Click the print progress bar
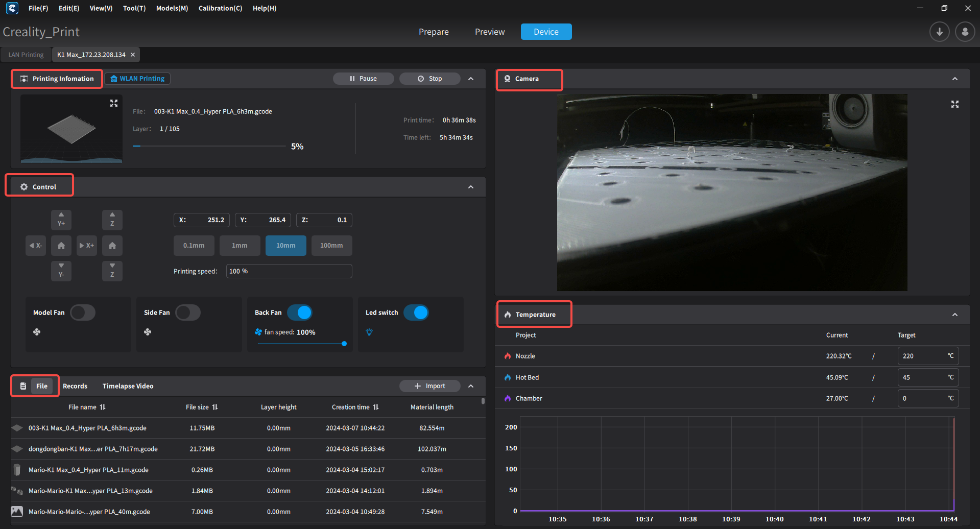 [x=209, y=146]
